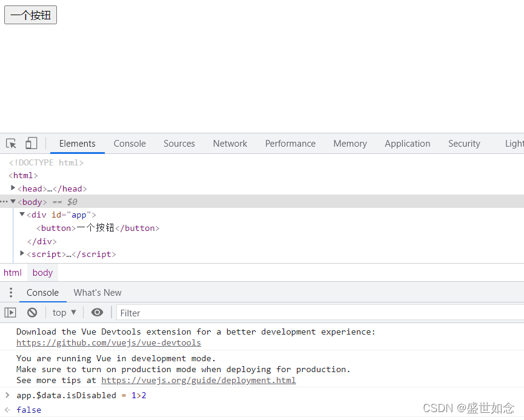Image resolution: width=524 pixels, height=420 pixels.
Task: Select the html breadcrumb
Action: [13, 273]
